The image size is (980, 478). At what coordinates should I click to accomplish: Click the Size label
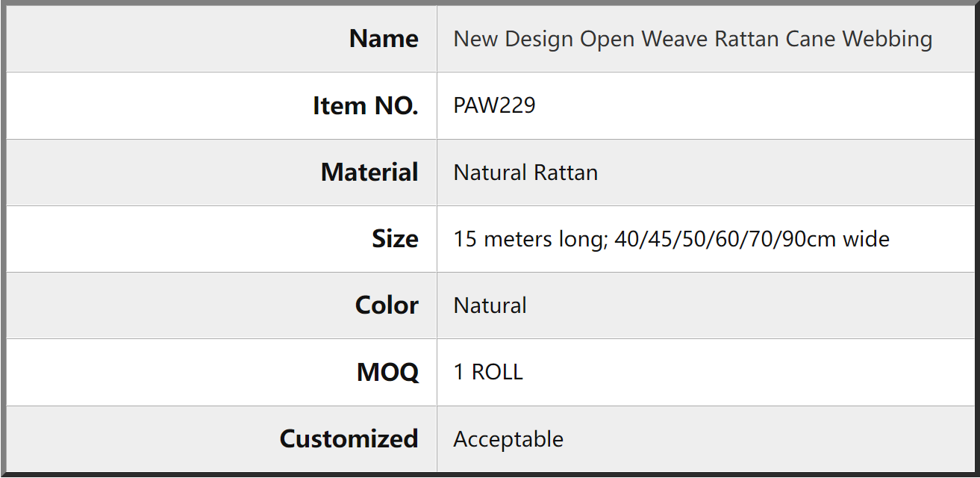(395, 239)
